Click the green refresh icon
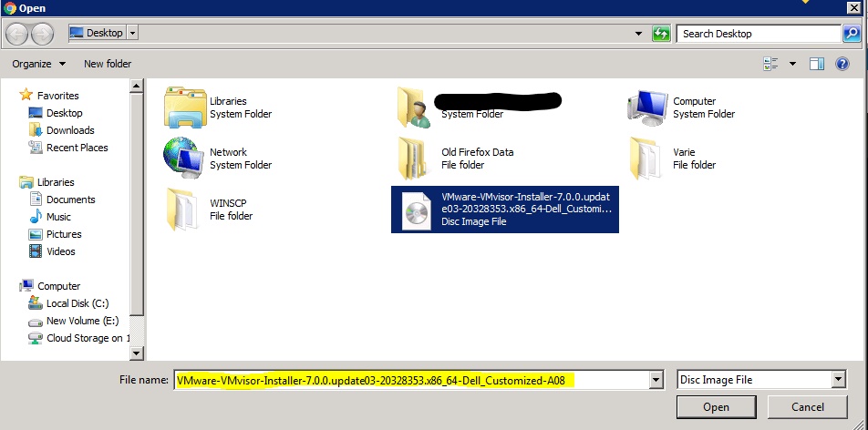Screen dimensions: 868x430 tap(661, 33)
